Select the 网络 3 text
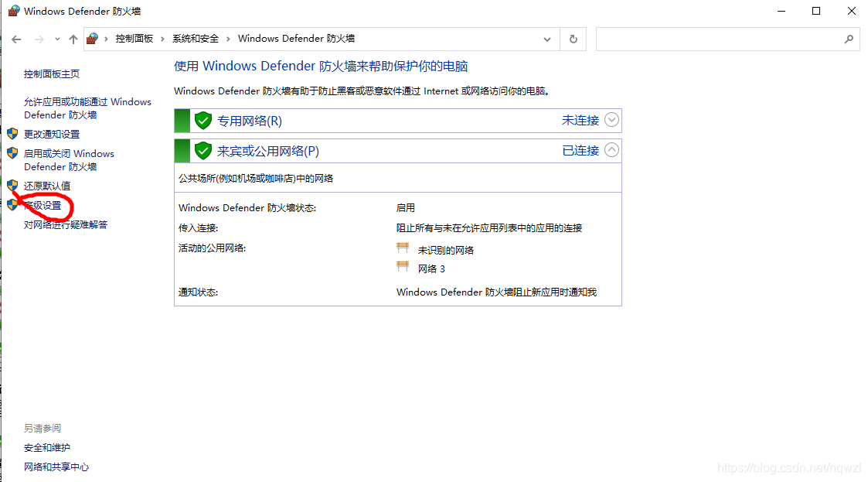Image resolution: width=868 pixels, height=482 pixels. [x=431, y=269]
